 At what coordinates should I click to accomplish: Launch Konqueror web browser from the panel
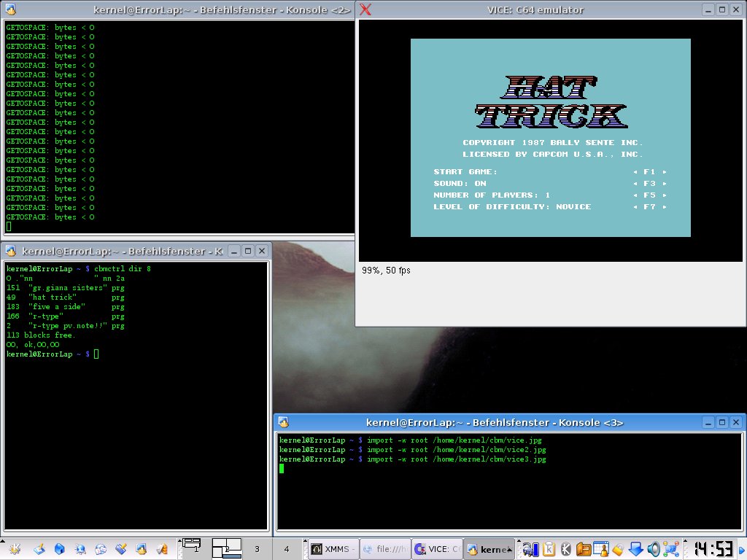coord(80,549)
